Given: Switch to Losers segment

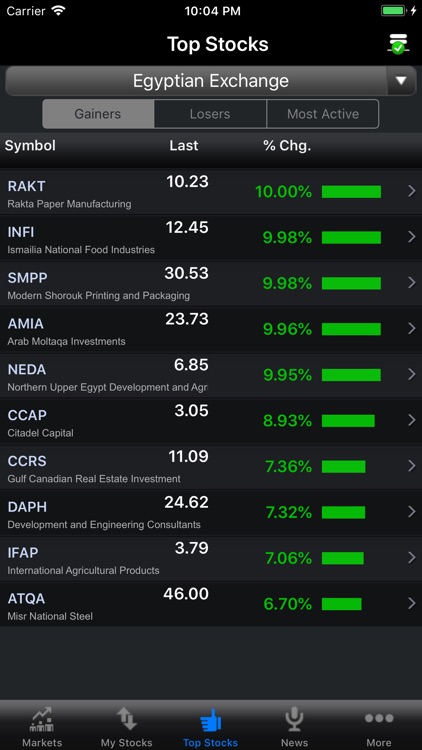Looking at the screenshot, I should point(210,114).
